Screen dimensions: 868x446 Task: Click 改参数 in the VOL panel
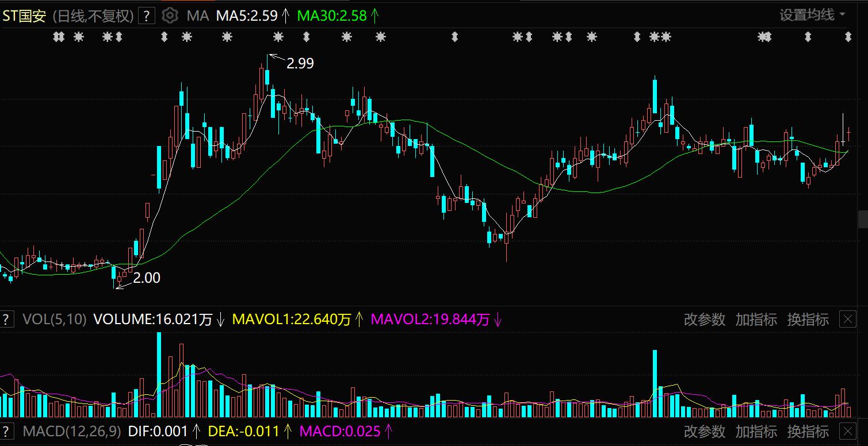(x=704, y=320)
